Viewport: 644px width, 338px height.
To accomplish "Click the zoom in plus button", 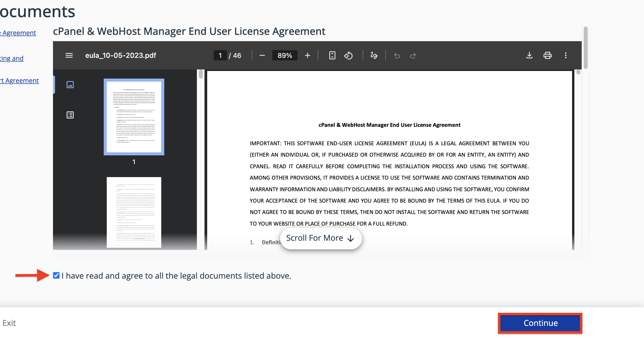I will pos(307,55).
